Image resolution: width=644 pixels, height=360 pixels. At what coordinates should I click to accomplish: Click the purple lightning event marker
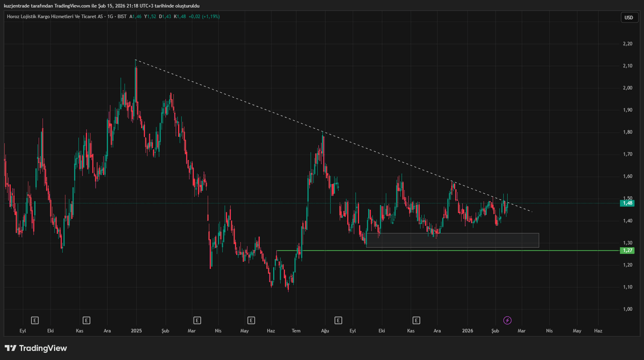(x=507, y=320)
